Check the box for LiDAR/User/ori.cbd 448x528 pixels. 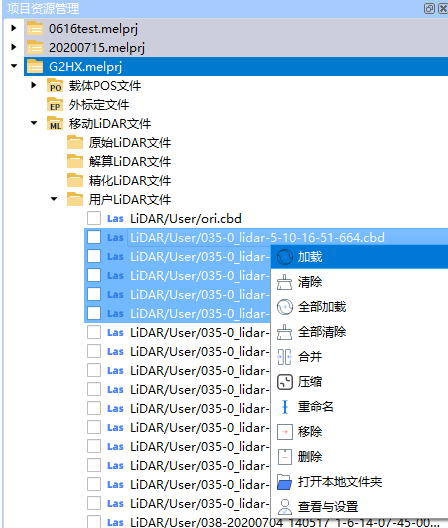(94, 218)
